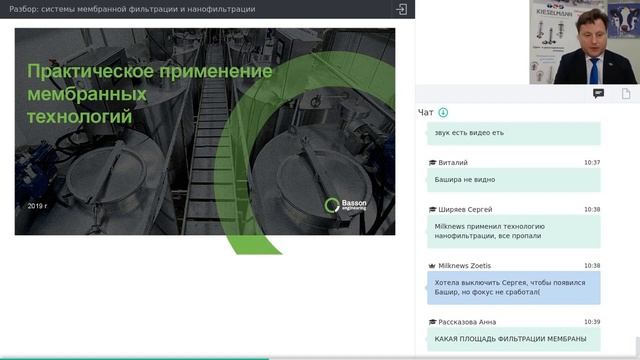Click the webinar title 'Разбор: системы мембранной фильтрации'
The width and height of the screenshot is (640, 360).
132,9
